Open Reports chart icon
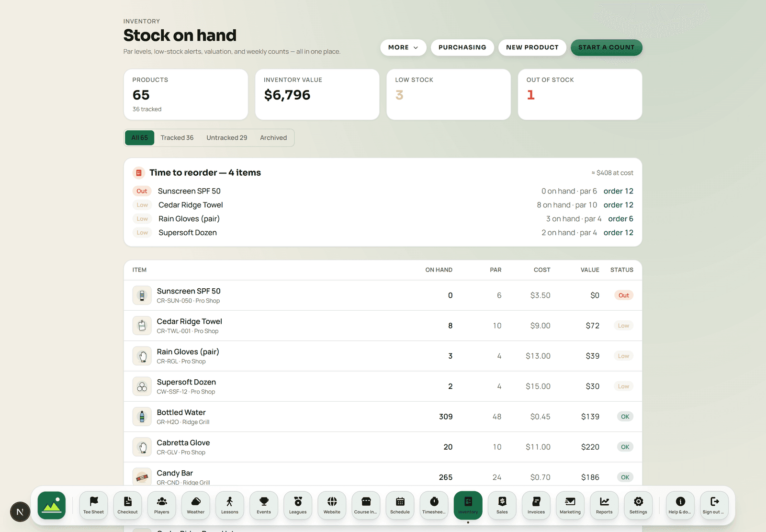The height and width of the screenshot is (532, 766). [x=604, y=505]
